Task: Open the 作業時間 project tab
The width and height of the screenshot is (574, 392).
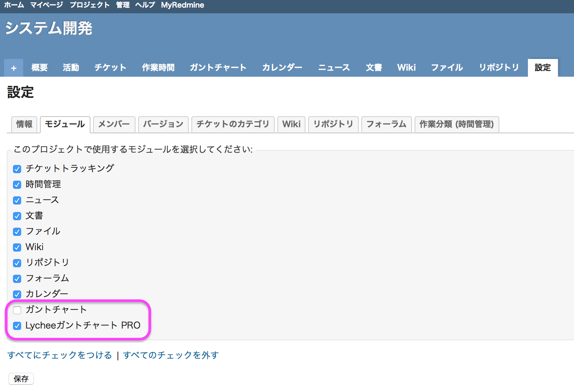Action: click(x=158, y=67)
